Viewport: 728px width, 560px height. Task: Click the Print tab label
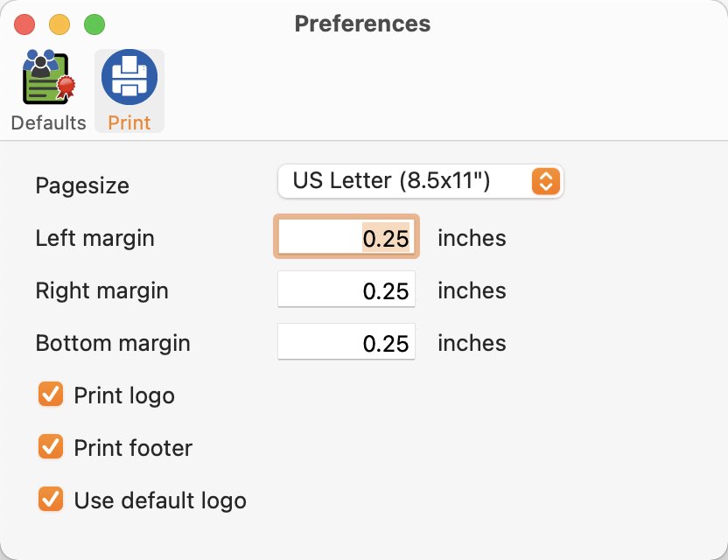[x=129, y=122]
